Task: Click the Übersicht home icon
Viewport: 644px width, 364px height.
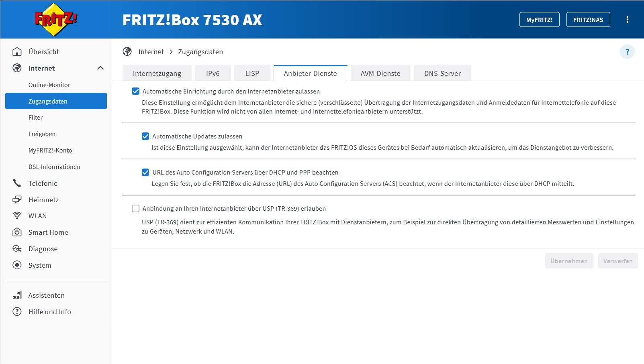Action: click(x=17, y=52)
